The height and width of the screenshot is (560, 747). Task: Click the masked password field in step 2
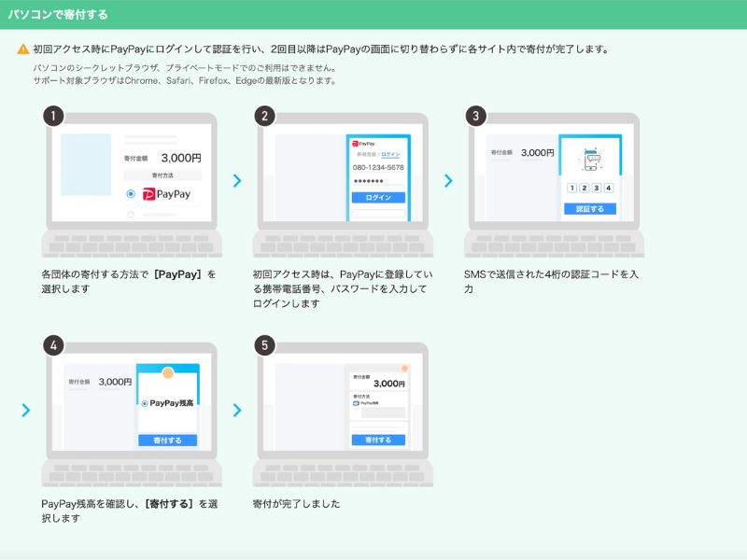pos(378,181)
